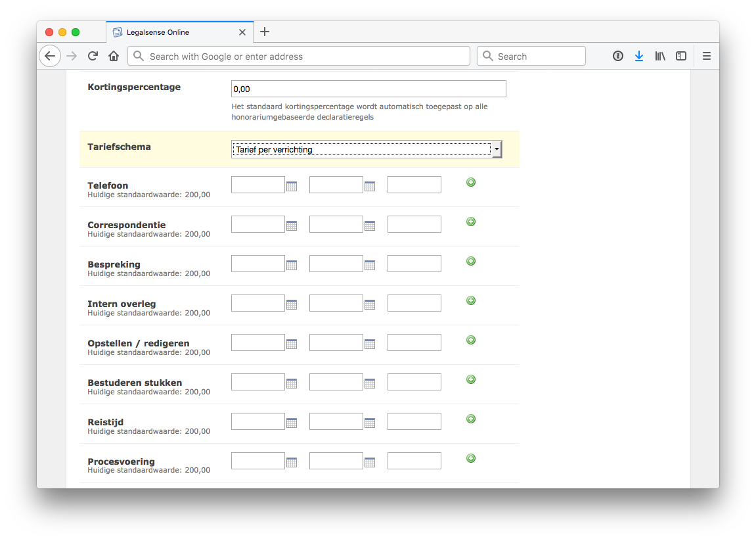Click the amount field for Reistijd
Image resolution: width=756 pixels, height=541 pixels.
click(414, 421)
